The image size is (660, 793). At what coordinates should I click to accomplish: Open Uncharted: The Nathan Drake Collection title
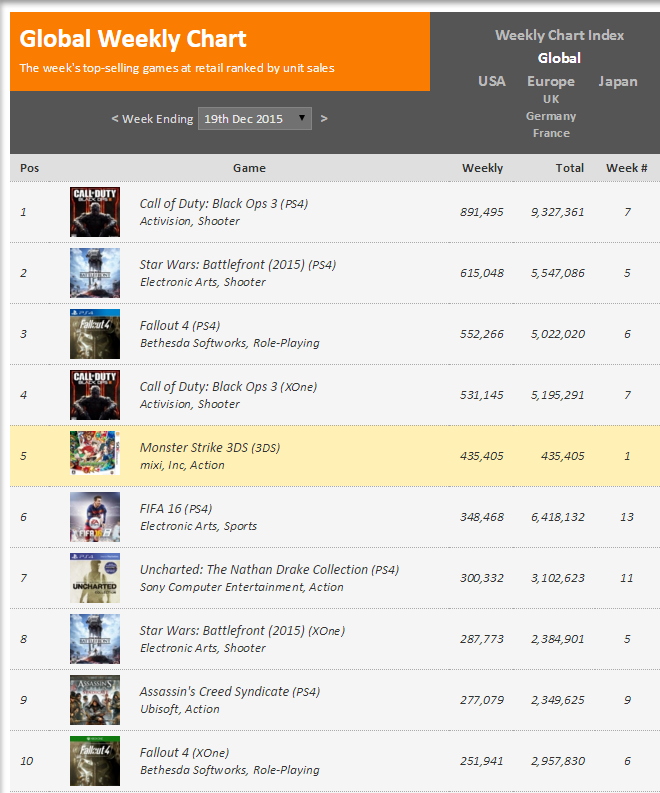tap(270, 570)
